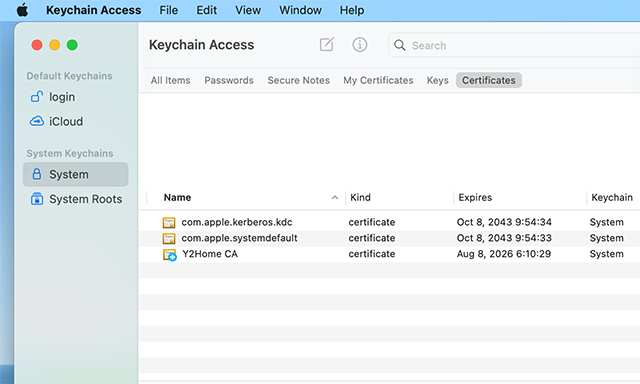Image resolution: width=640 pixels, height=384 pixels.
Task: Click the yellow minimize window button
Action: coord(54,45)
